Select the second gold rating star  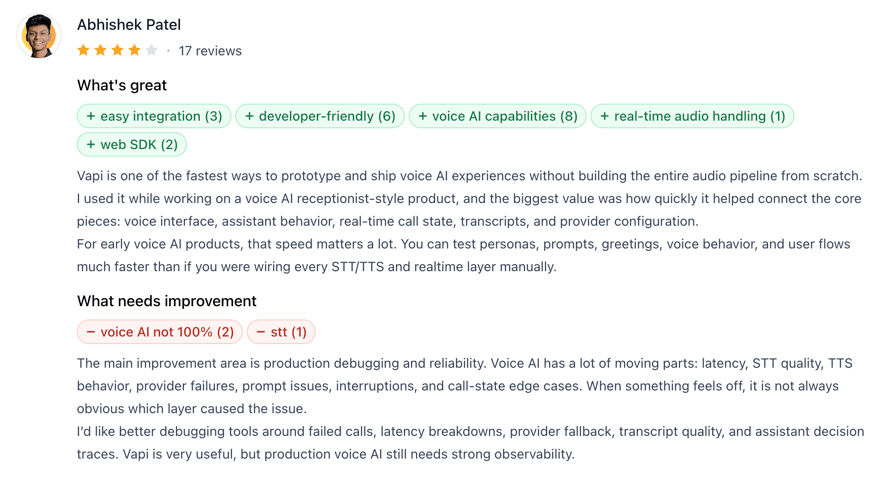(100, 50)
